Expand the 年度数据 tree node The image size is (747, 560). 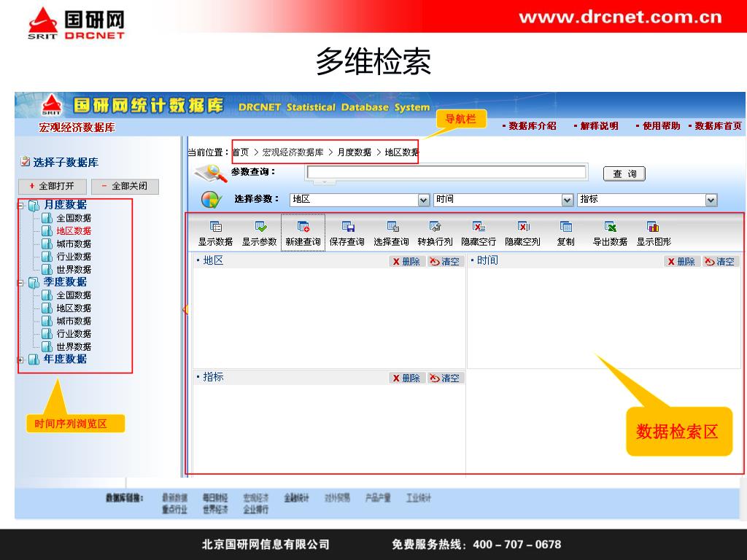click(20, 360)
